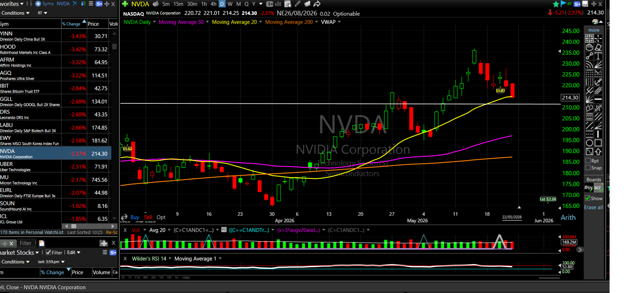Uncheck the Show drawings checkbox
This screenshot has width=644, height=293.
pos(588,198)
